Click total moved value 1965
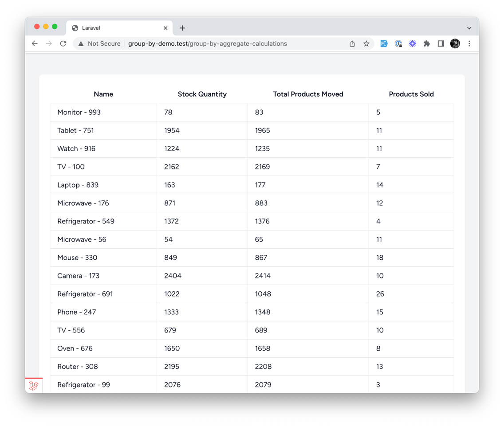Viewport: 504px width, 426px height. click(x=263, y=130)
